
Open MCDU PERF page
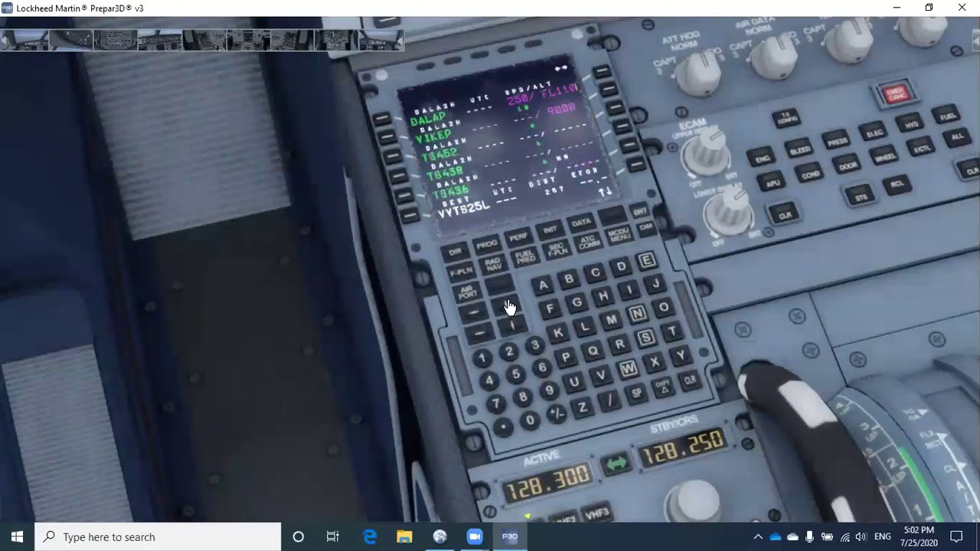pos(518,237)
